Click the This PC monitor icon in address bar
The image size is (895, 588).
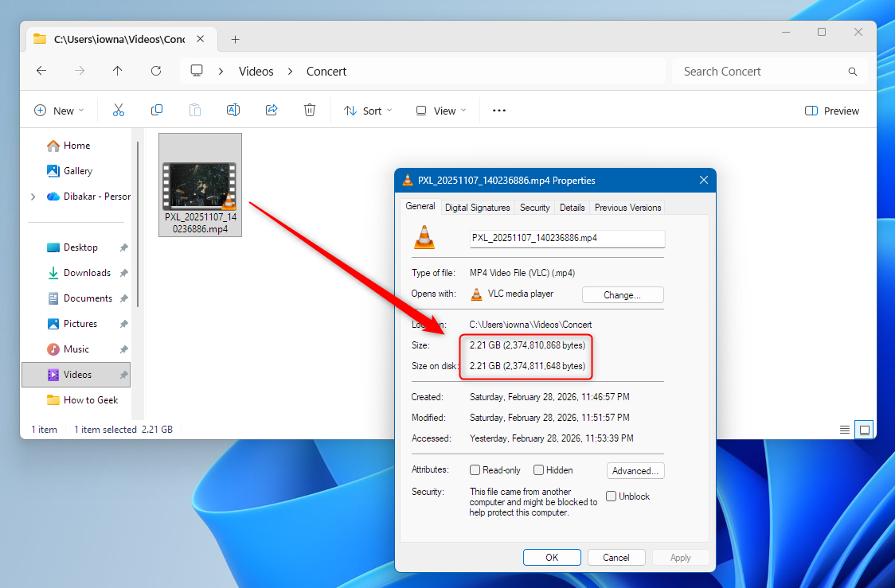tap(197, 71)
